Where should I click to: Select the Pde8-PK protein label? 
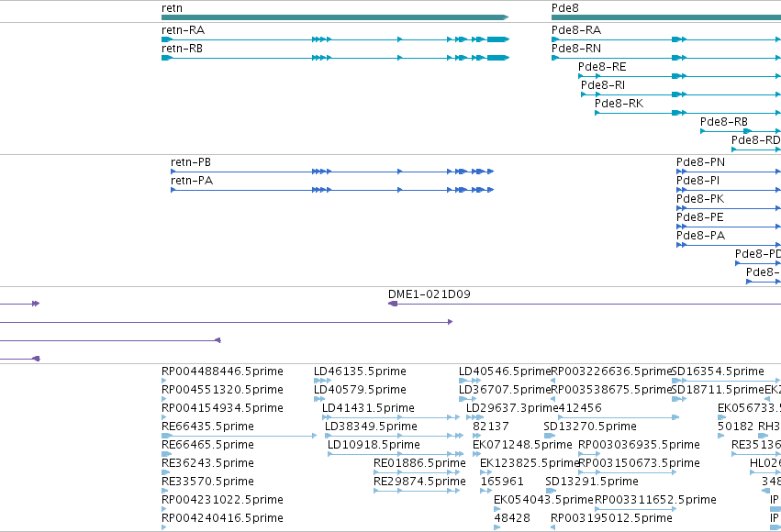point(700,199)
